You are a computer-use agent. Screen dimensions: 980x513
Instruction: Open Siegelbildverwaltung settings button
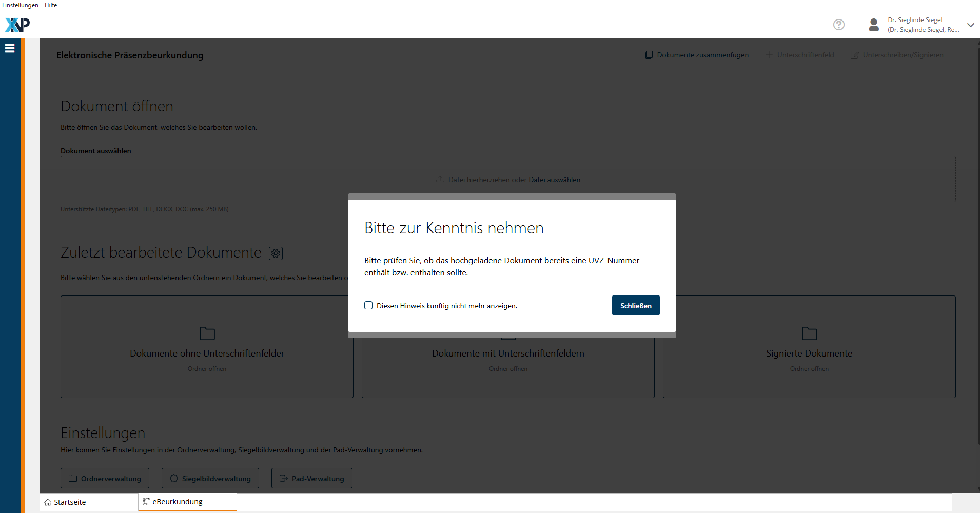210,478
